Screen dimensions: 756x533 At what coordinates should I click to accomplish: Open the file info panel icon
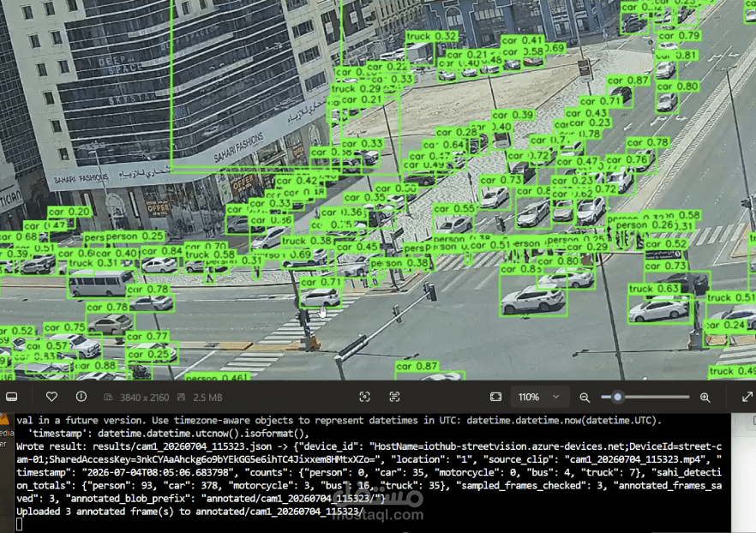81,397
